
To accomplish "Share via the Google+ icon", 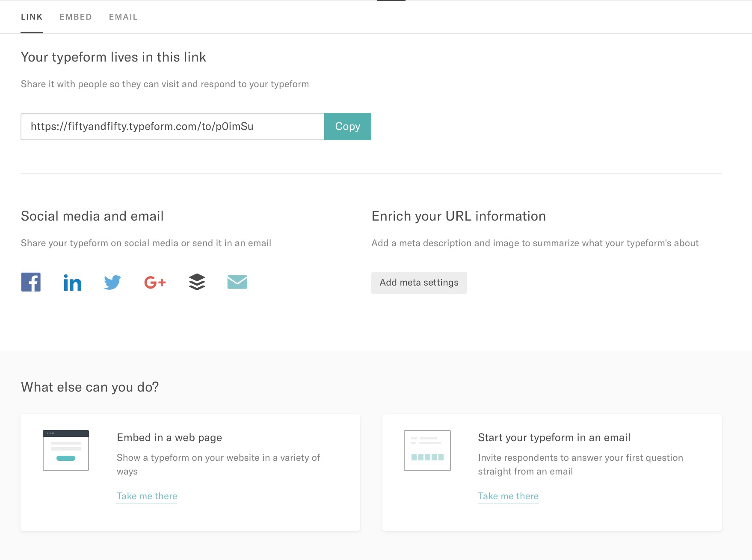I will click(x=155, y=282).
